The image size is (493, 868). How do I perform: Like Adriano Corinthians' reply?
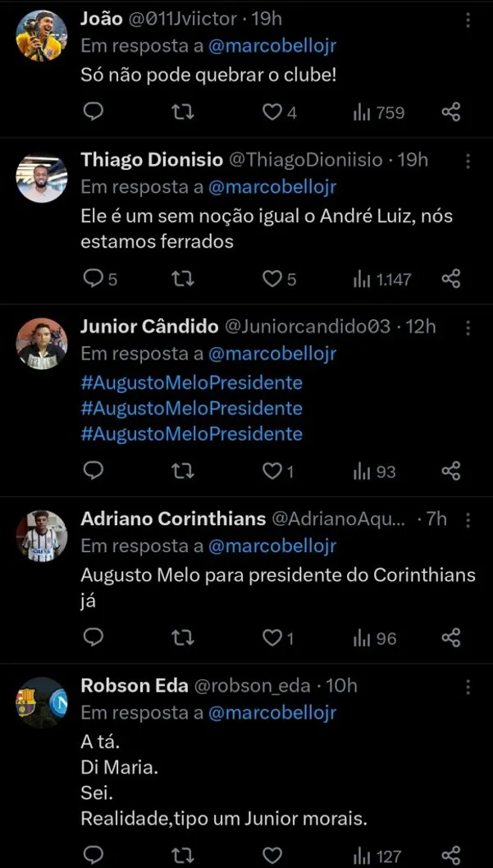pyautogui.click(x=271, y=637)
